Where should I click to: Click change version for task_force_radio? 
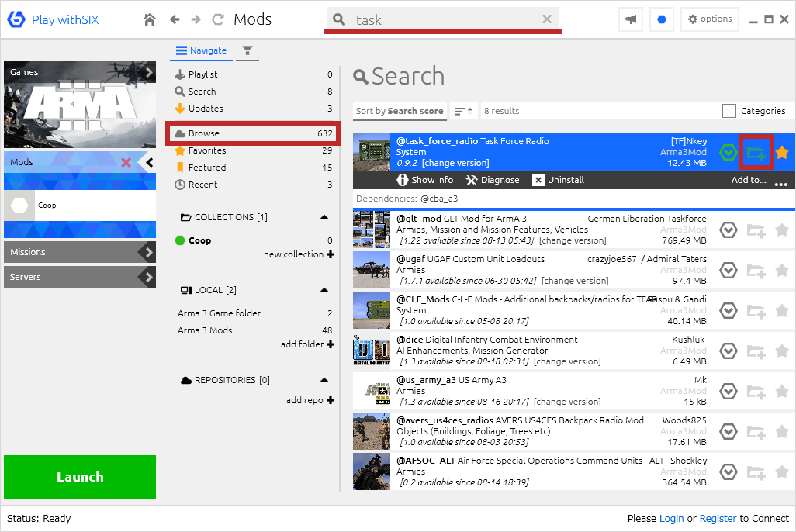(x=455, y=163)
